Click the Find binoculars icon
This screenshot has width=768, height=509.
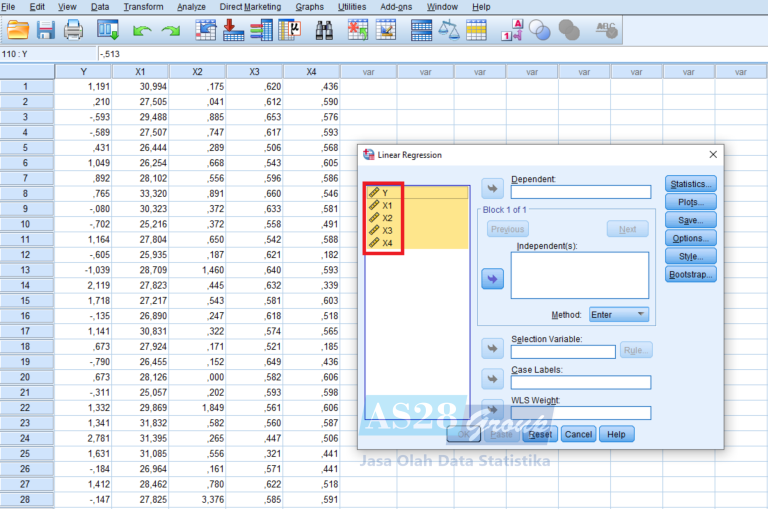tap(325, 30)
